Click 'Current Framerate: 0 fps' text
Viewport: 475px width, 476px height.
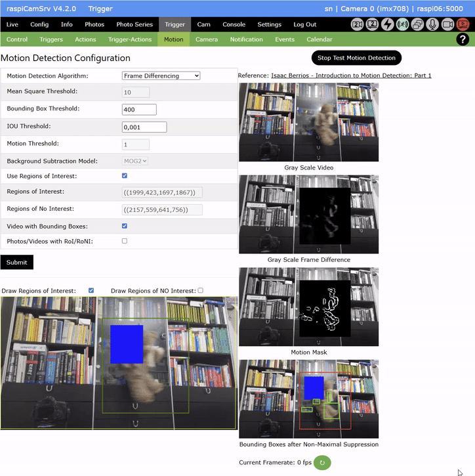tap(275, 462)
